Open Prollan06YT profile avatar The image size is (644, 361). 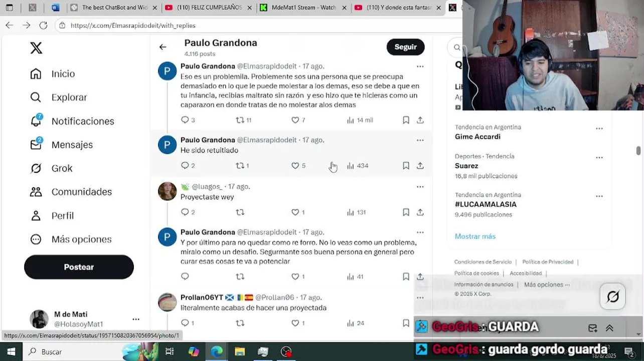[168, 302]
